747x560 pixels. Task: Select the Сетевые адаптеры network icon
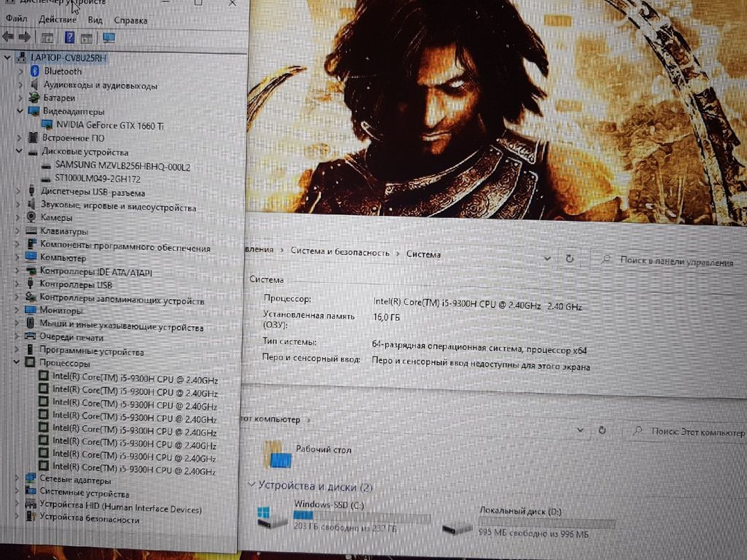coord(31,478)
